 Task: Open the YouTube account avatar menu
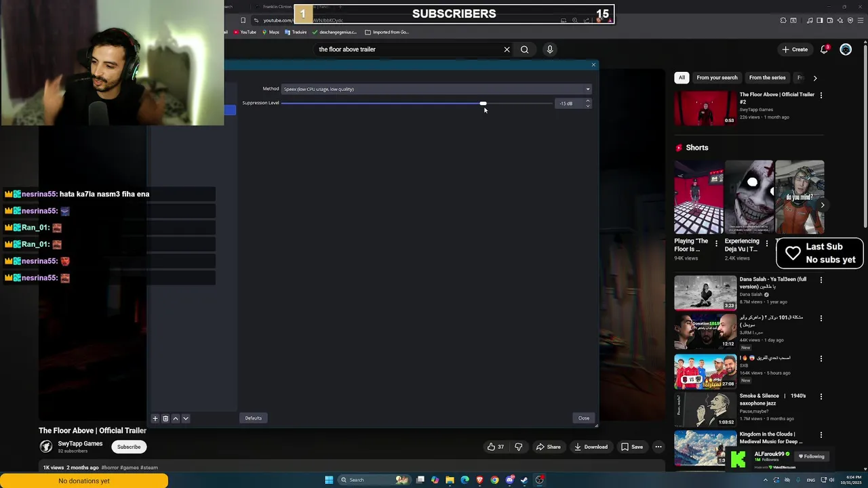[846, 49]
